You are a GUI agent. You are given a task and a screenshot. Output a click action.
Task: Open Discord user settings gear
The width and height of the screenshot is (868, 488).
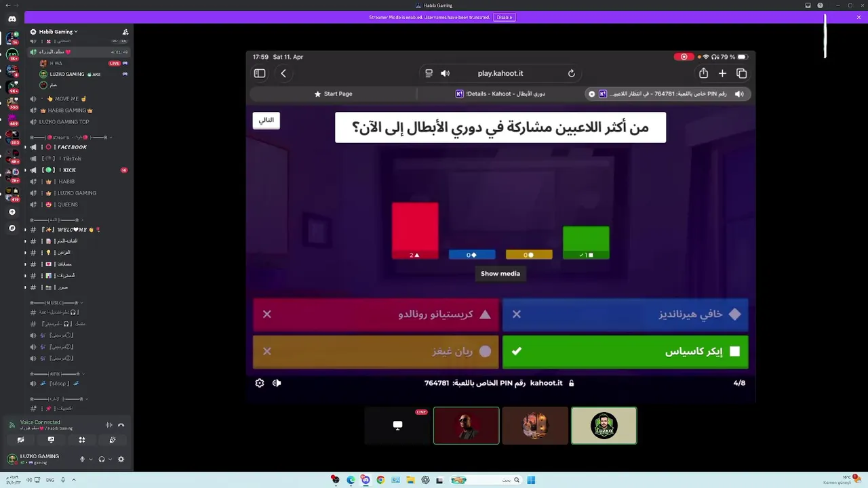pyautogui.click(x=121, y=459)
